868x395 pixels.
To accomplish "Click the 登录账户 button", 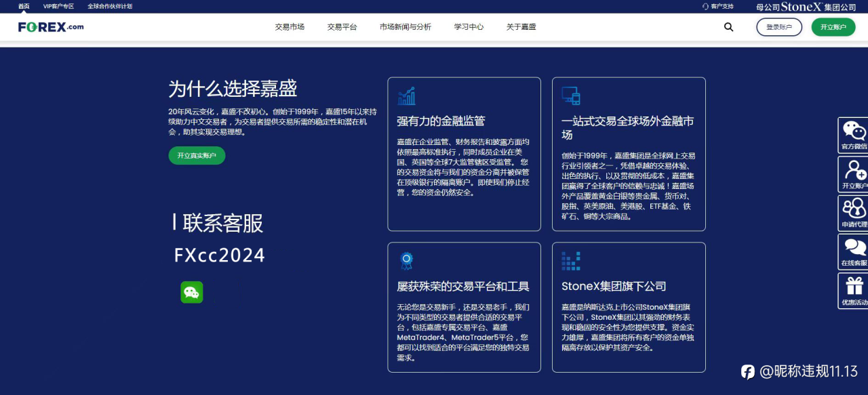I will (x=779, y=27).
